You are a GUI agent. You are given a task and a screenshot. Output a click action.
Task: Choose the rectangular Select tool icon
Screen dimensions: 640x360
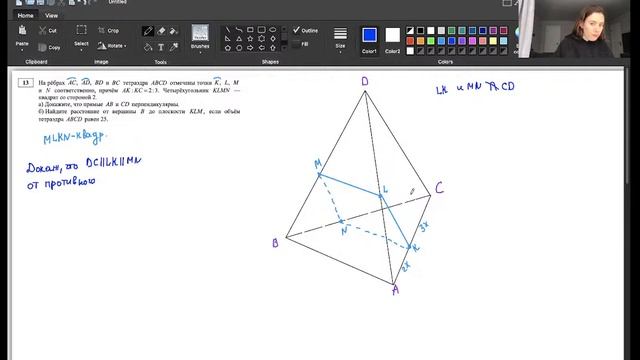(81, 30)
